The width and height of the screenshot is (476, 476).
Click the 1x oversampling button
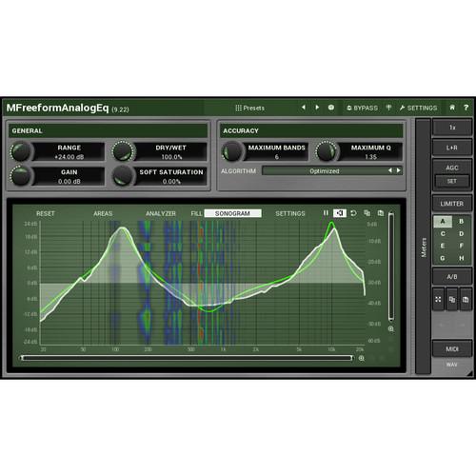(452, 128)
